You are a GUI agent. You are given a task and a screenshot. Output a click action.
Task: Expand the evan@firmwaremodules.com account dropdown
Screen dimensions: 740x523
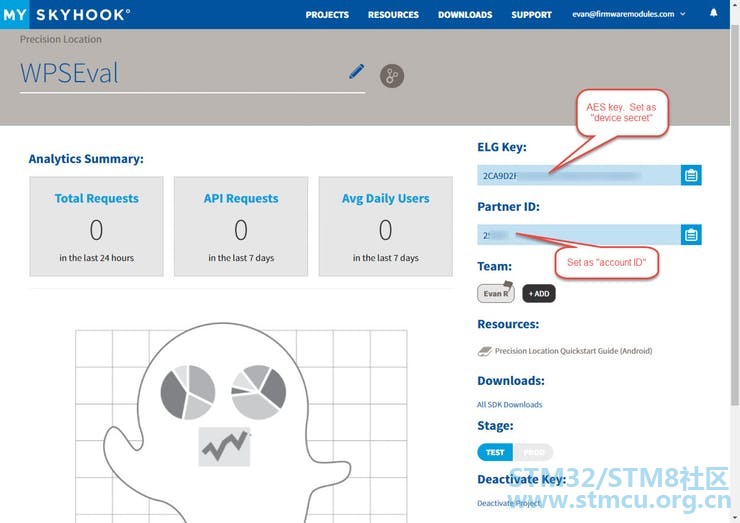point(629,14)
